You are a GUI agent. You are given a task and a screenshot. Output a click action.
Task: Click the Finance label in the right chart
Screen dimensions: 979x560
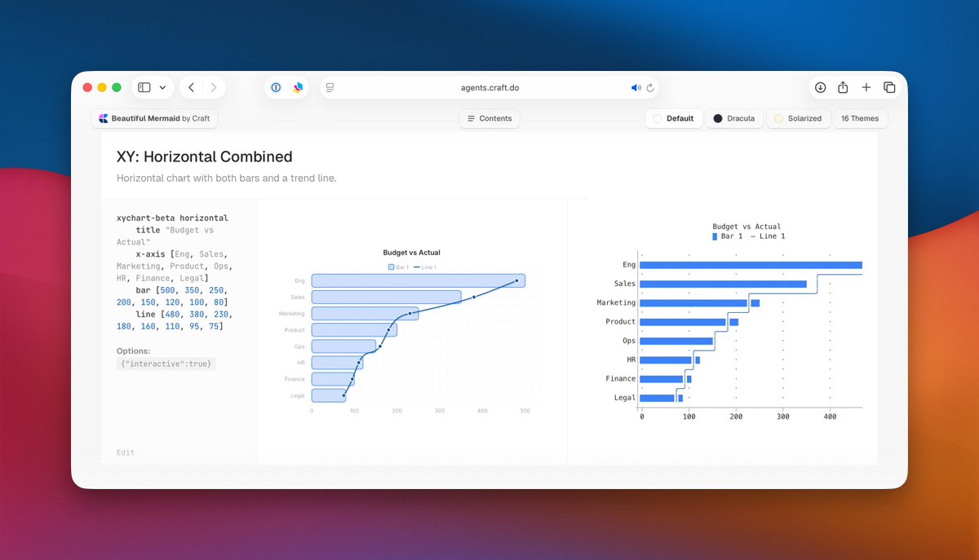coord(620,378)
